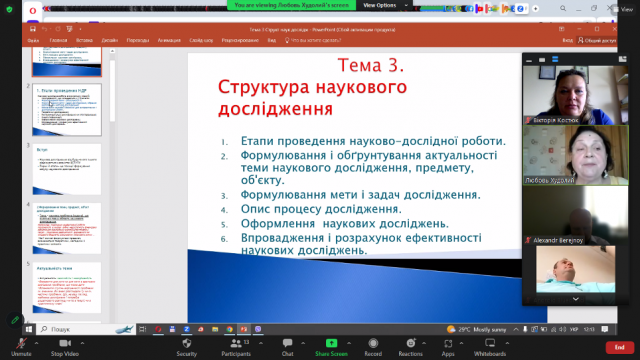Click the Save icon in PowerPoint toolbar
The width and height of the screenshot is (640, 360).
click(x=33, y=29)
